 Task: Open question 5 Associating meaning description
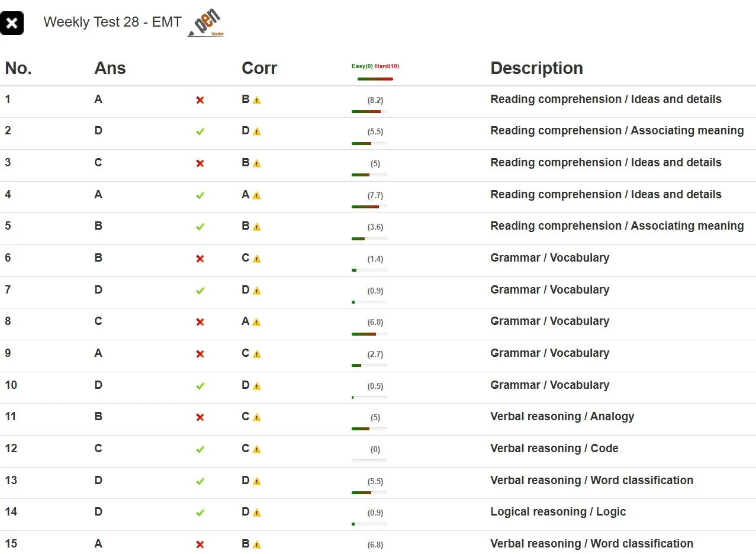[617, 226]
